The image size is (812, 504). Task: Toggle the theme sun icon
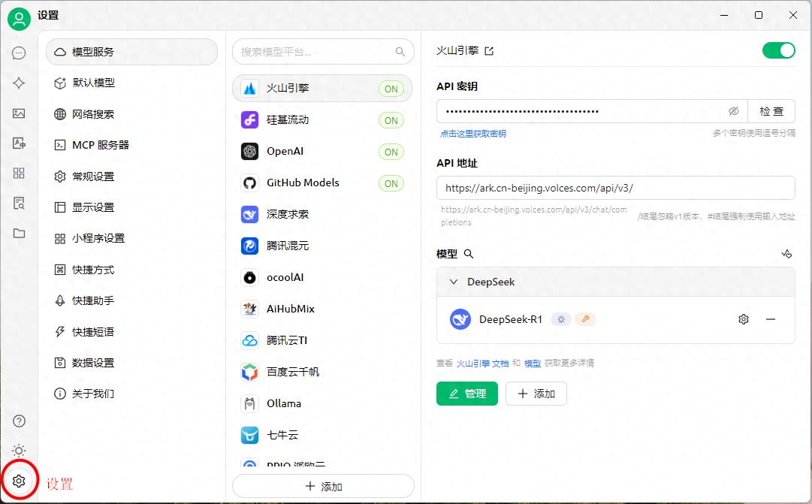point(19,451)
